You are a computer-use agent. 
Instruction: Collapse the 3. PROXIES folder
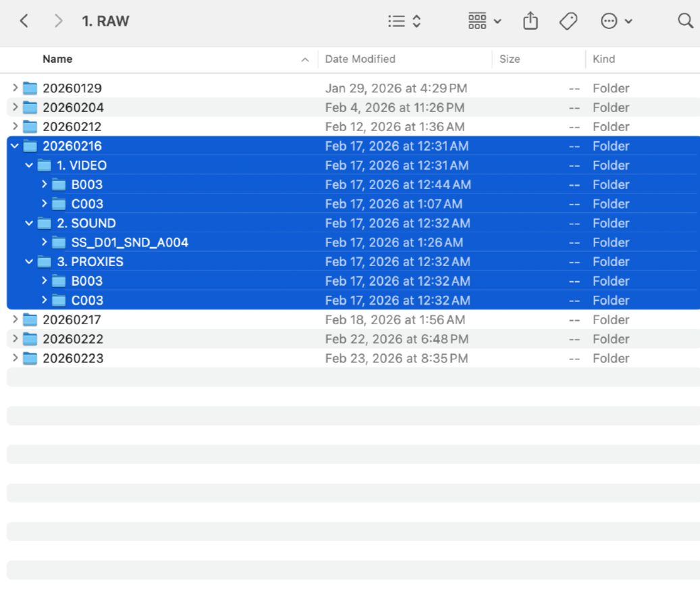(29, 261)
